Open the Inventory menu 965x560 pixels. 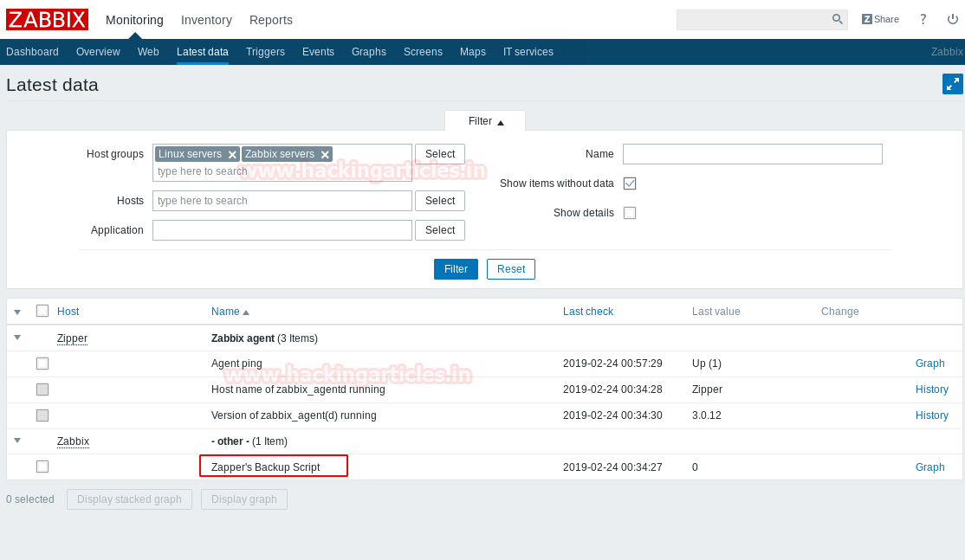point(206,20)
